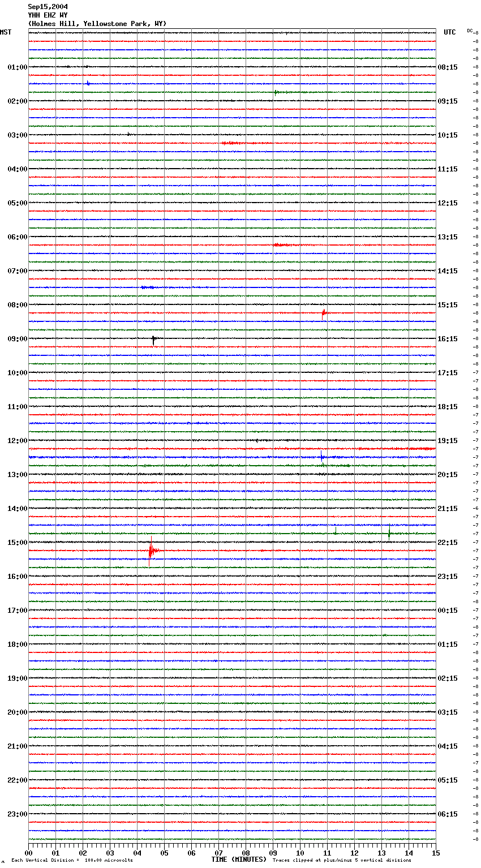The height and width of the screenshot is (868, 481).
Task: Select the 08:00 MST time label
Action: (x=18, y=305)
